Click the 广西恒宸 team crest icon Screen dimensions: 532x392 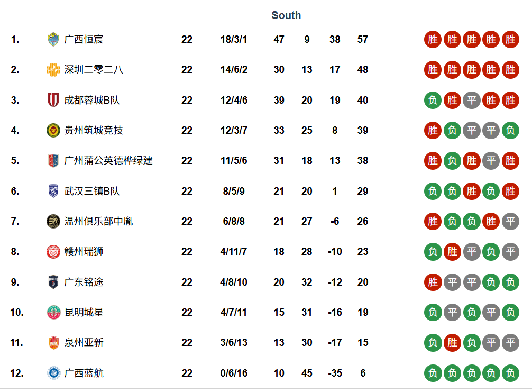click(53, 39)
